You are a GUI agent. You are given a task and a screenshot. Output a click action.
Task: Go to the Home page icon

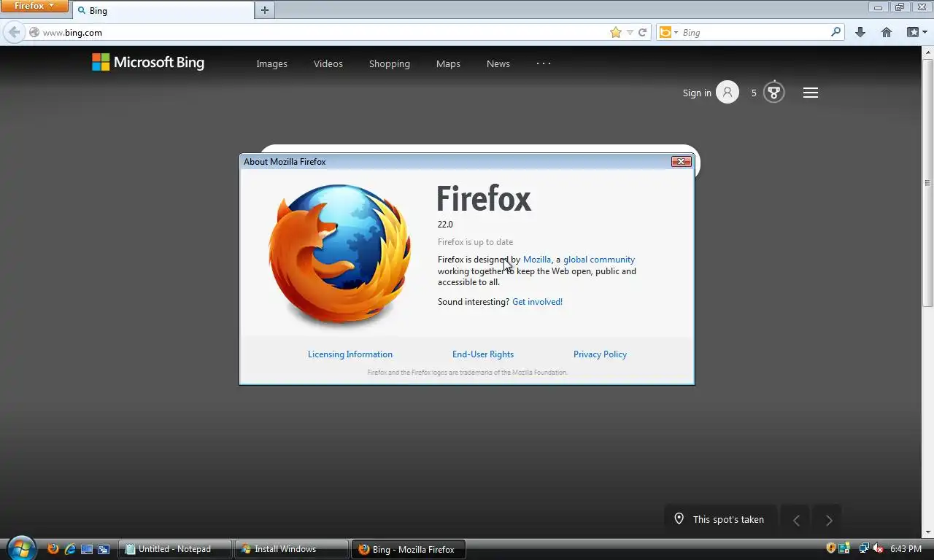click(x=887, y=32)
